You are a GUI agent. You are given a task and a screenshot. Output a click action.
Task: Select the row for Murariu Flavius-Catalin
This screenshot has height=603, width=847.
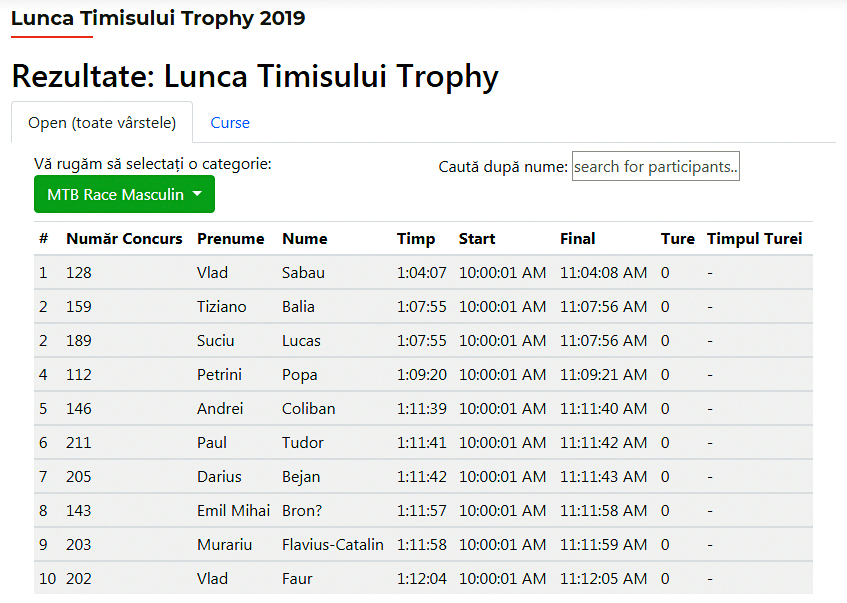pos(424,545)
